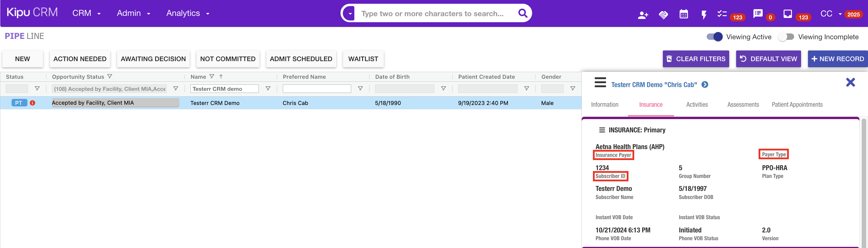Open the search type dropdown arrow

click(350, 14)
